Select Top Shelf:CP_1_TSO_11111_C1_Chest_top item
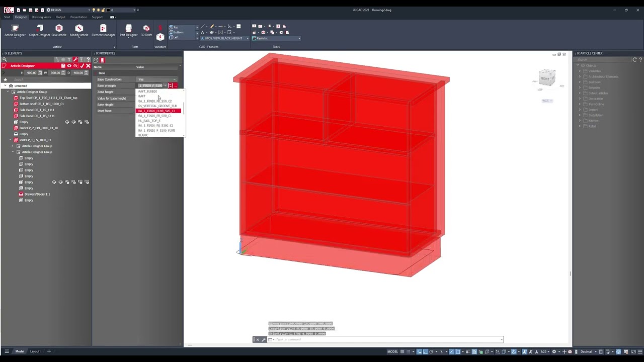The height and width of the screenshot is (362, 644). click(48, 98)
